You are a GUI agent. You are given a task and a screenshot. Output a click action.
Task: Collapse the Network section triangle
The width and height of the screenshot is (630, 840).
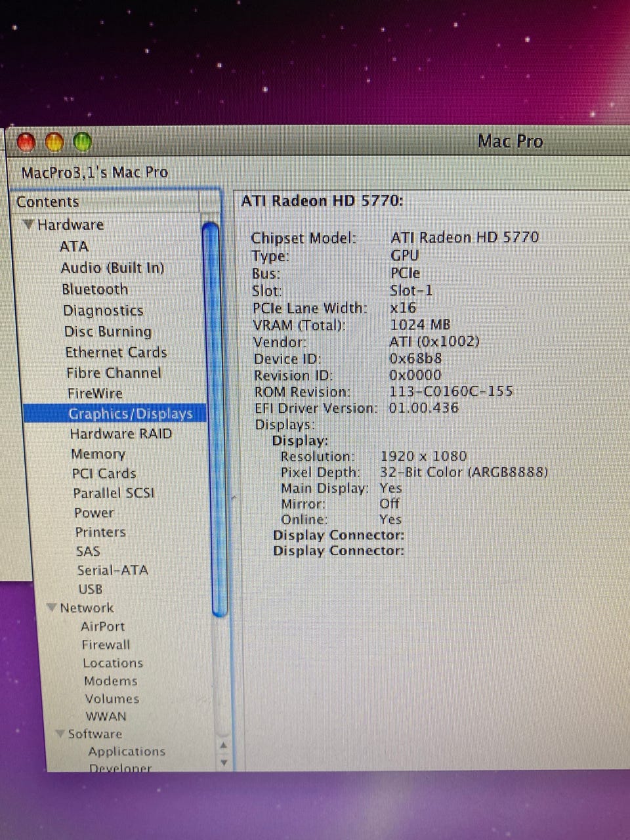coord(52,608)
